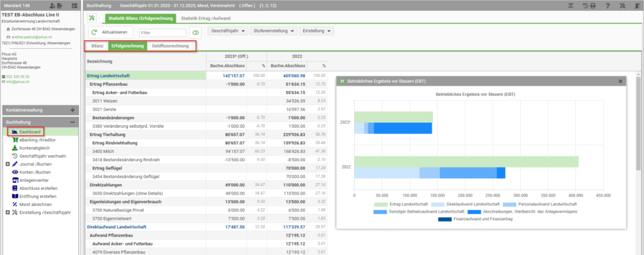
Task: Click the Filter input field
Action: point(163,33)
